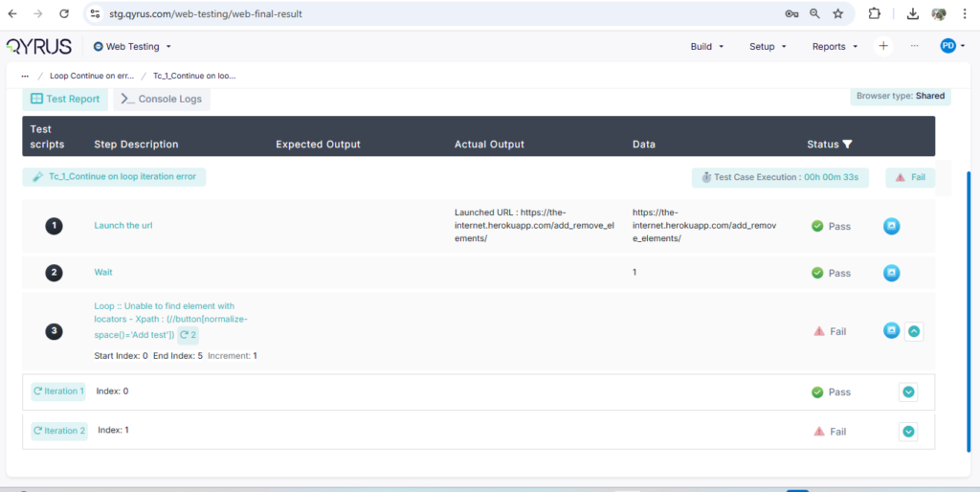
Task: Collapse the Loop step chevron
Action: pyautogui.click(x=914, y=331)
